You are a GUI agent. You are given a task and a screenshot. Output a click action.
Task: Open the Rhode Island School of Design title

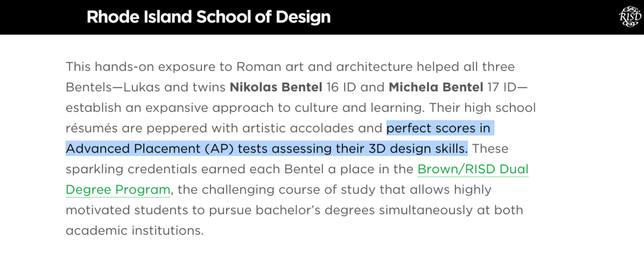point(209,17)
